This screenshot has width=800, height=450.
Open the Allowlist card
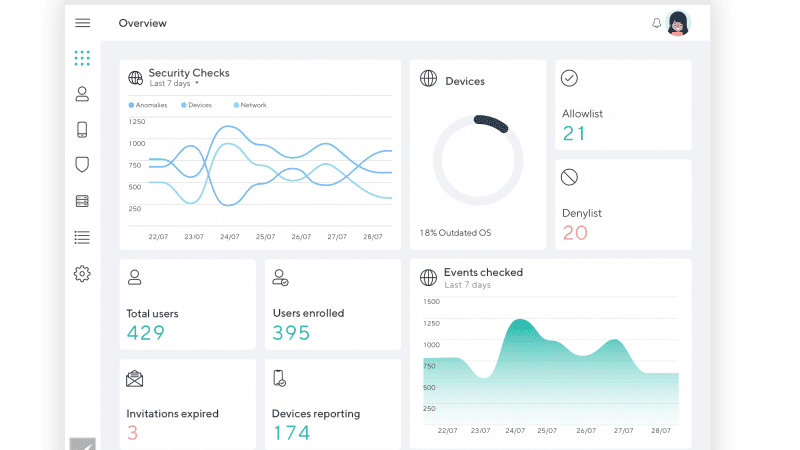[x=623, y=105]
